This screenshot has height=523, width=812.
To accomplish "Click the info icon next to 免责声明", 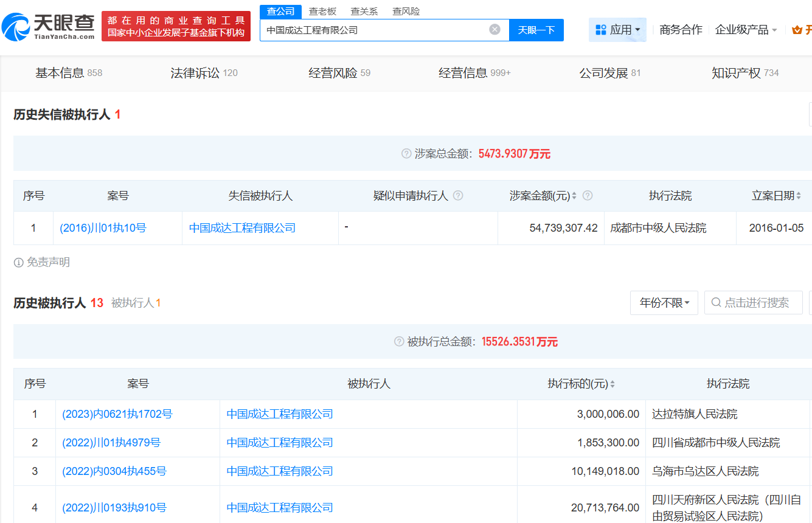I will (19, 262).
